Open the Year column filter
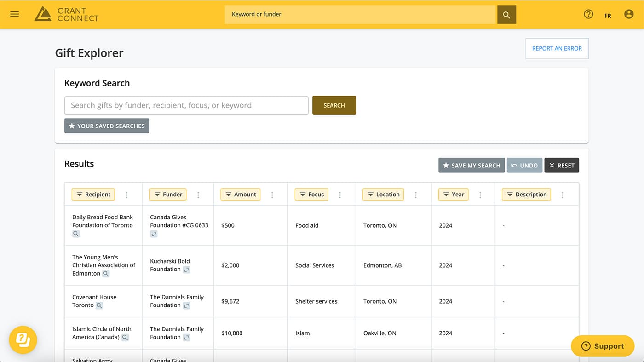Image resolution: width=644 pixels, height=362 pixels. click(454, 195)
